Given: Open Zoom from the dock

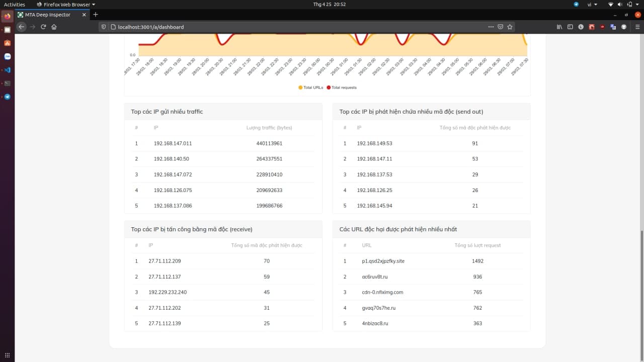Looking at the screenshot, I should click(7, 57).
